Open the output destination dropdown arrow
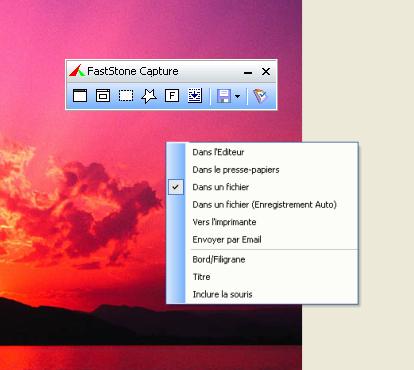The image size is (414, 370). pos(237,96)
